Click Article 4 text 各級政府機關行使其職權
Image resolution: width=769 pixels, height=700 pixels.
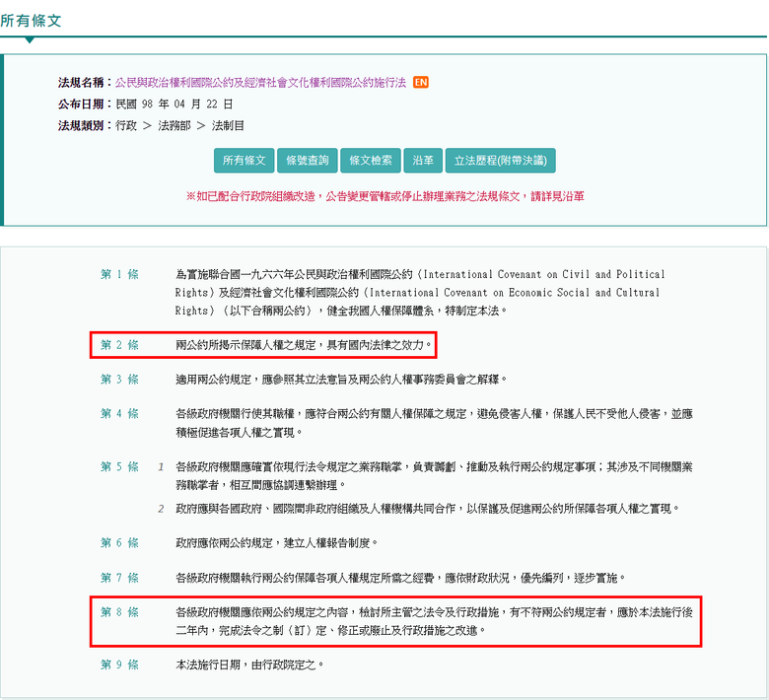coord(235,413)
